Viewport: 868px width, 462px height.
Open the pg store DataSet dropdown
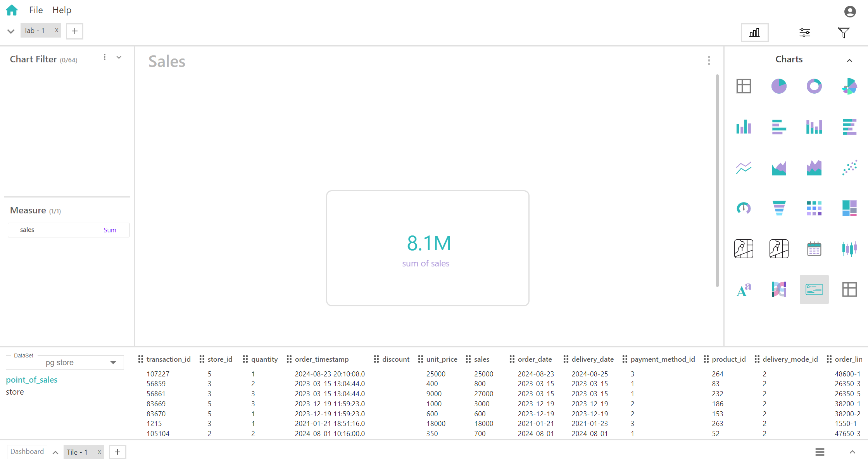[x=113, y=363]
